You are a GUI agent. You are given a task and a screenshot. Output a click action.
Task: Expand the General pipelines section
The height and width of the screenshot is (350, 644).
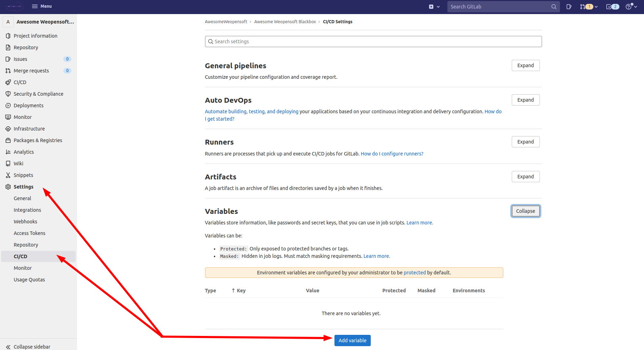point(525,65)
